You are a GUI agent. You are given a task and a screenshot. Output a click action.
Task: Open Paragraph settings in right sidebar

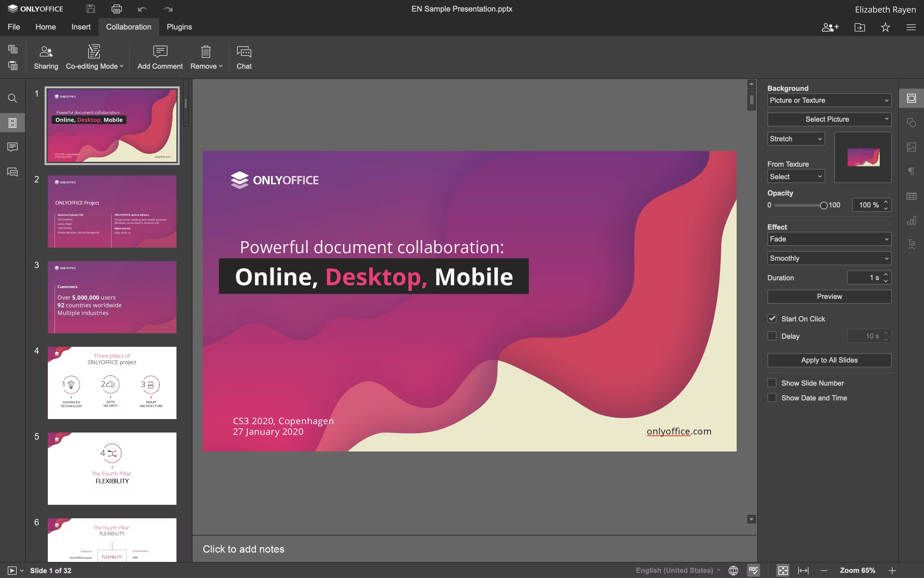(911, 171)
